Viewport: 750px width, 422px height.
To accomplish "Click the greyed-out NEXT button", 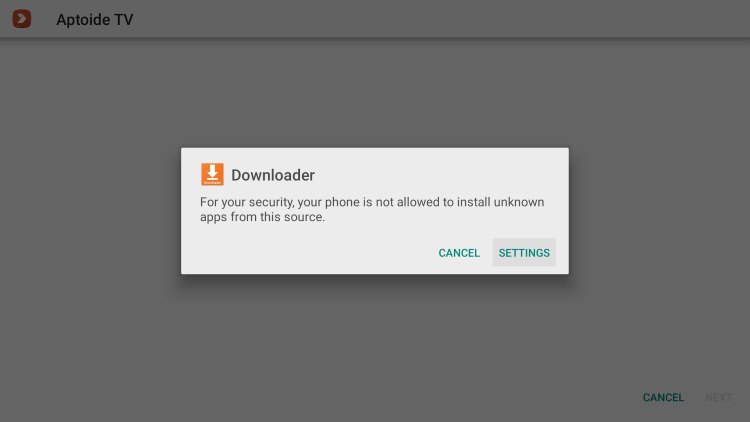I will pos(718,398).
